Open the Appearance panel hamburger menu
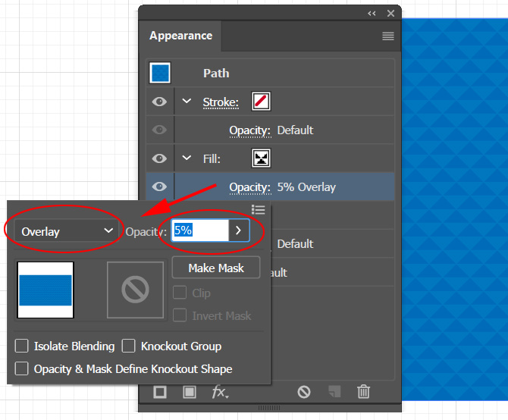The image size is (508, 420). (388, 36)
